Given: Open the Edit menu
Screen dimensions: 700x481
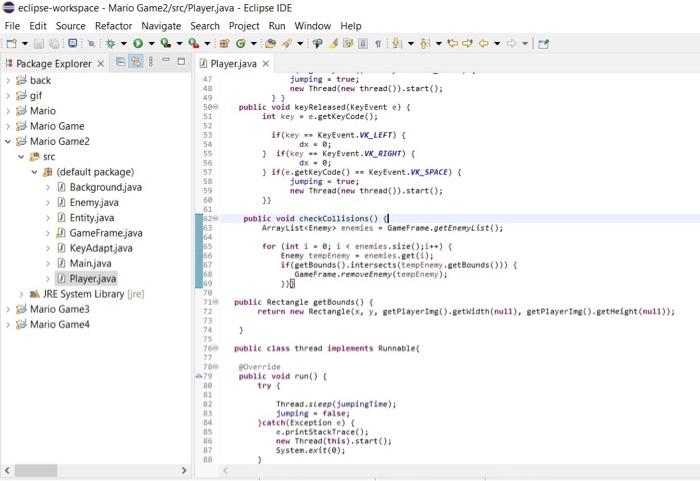Looking at the screenshot, I should [x=38, y=26].
